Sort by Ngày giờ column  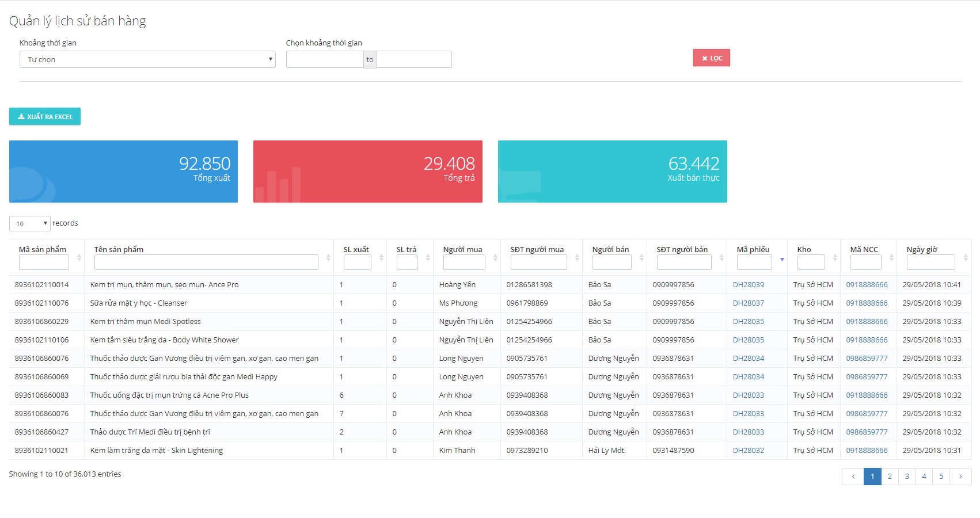[966, 258]
